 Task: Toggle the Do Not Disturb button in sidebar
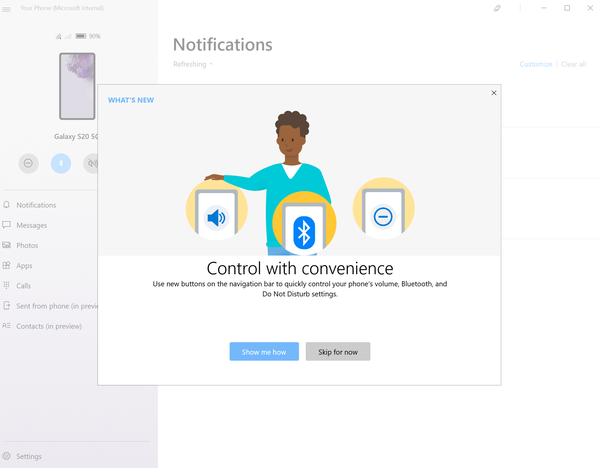click(x=28, y=163)
